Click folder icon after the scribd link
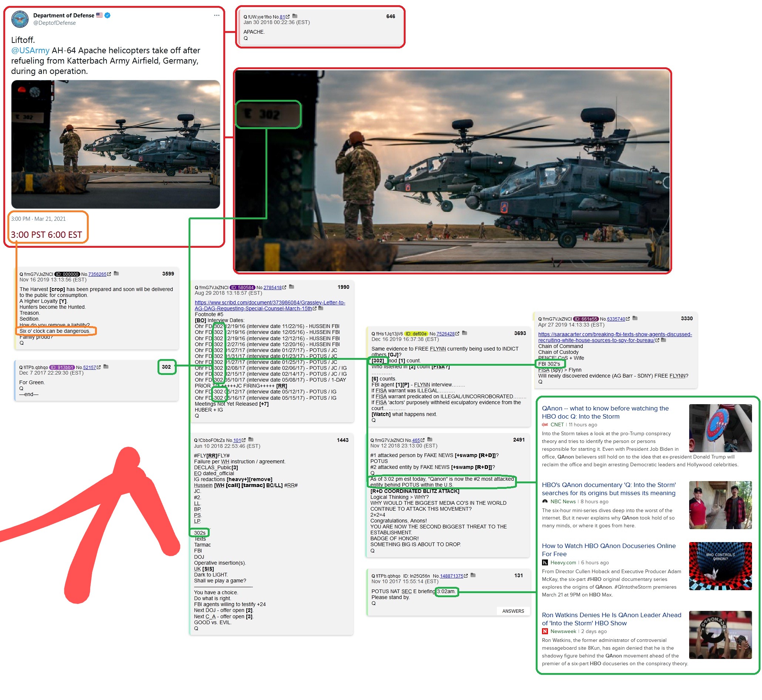Viewport: 762px width, 700px height. (x=321, y=308)
